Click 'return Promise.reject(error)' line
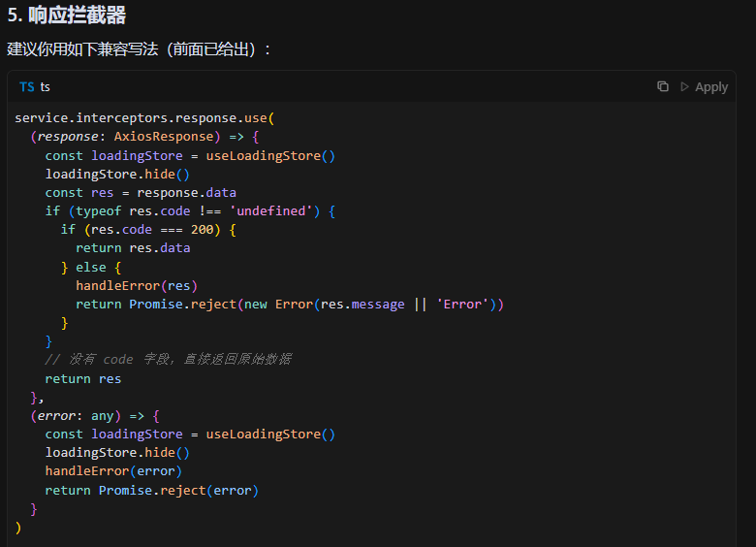The image size is (756, 547). coord(152,491)
